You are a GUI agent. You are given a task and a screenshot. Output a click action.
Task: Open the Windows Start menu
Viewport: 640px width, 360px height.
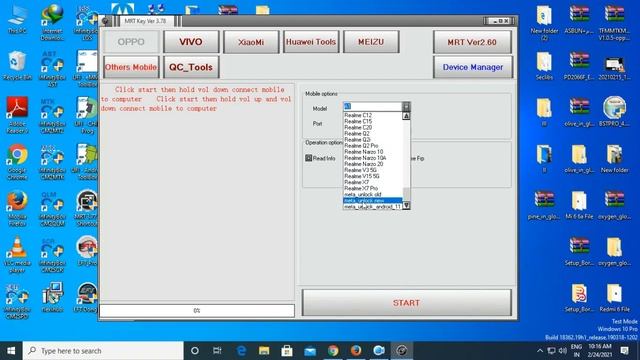click(11, 351)
